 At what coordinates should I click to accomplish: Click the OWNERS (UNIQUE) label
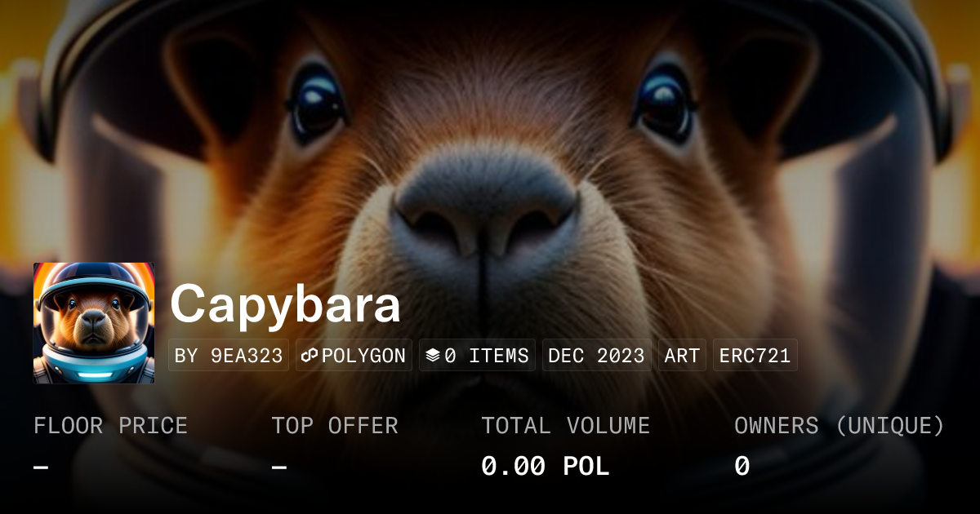tap(840, 426)
